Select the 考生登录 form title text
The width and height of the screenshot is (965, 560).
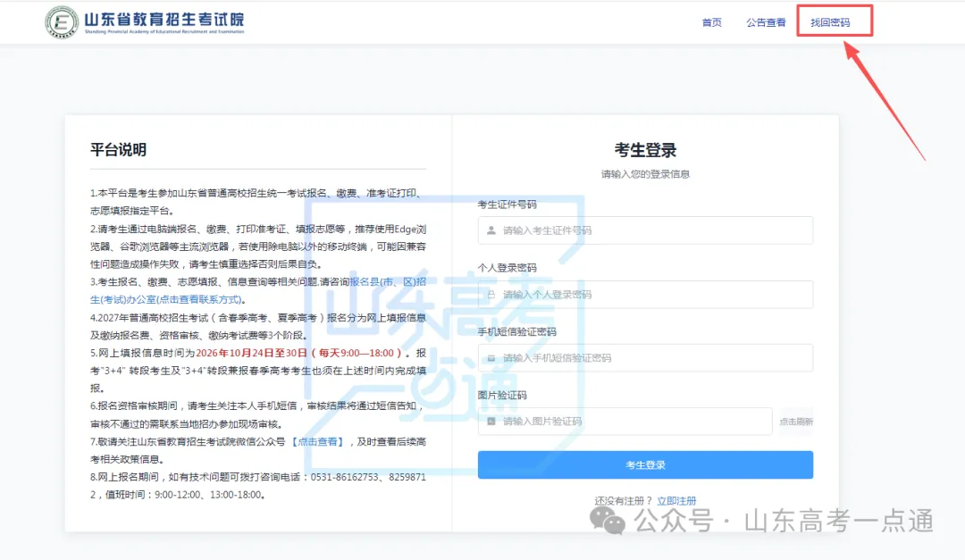point(645,150)
